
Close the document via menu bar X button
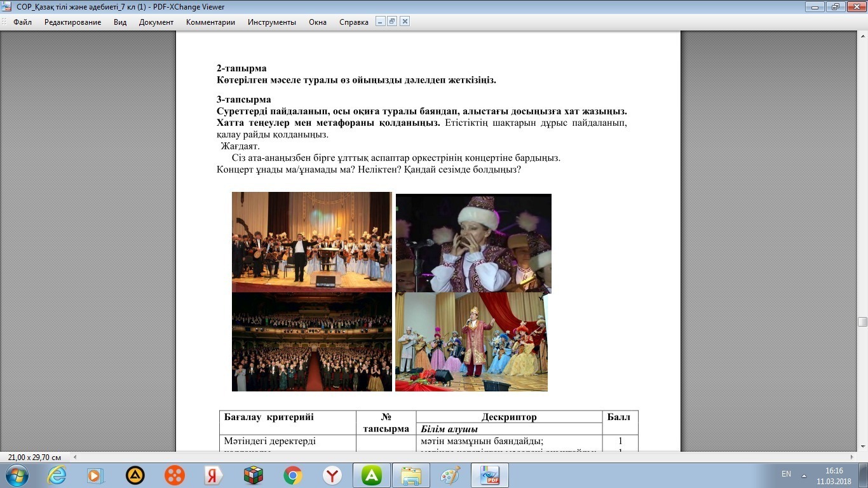[x=405, y=21]
